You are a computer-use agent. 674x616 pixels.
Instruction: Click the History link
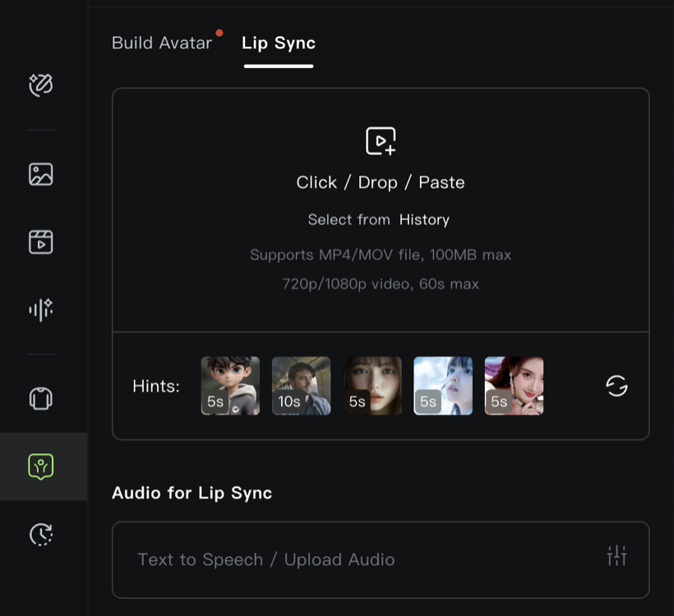click(424, 219)
